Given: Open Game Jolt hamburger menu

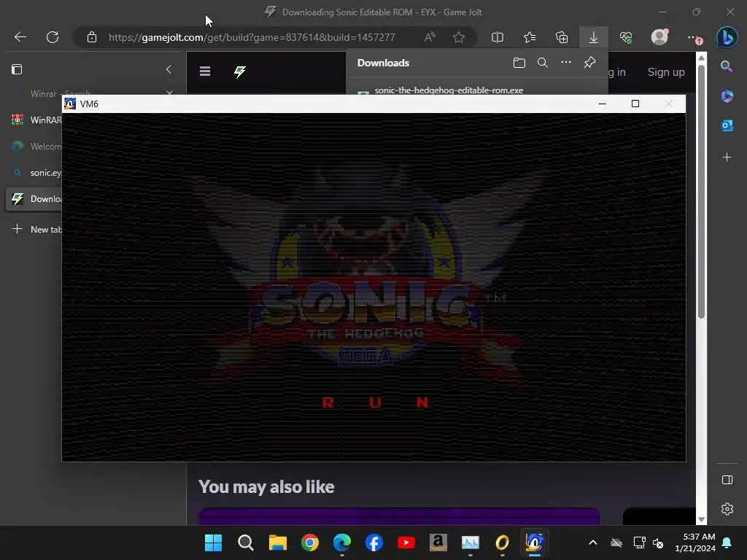Looking at the screenshot, I should click(205, 71).
